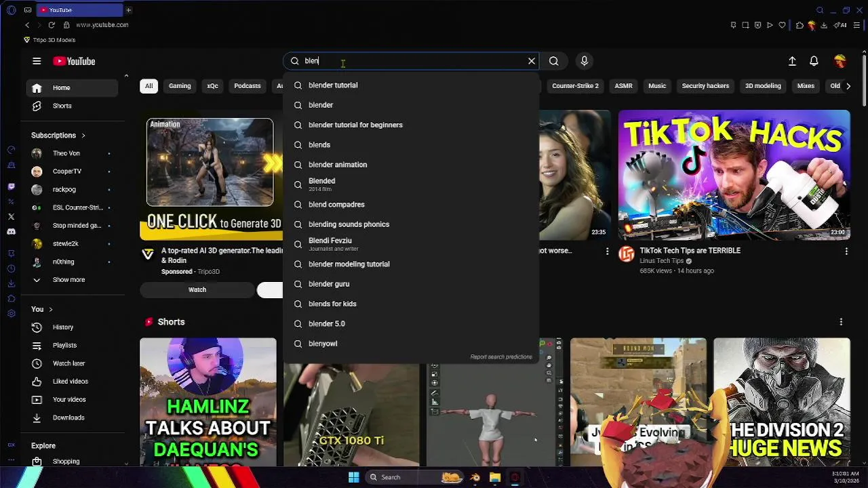Click the address bar URL
Screen dimensions: 868x488
[x=102, y=25]
